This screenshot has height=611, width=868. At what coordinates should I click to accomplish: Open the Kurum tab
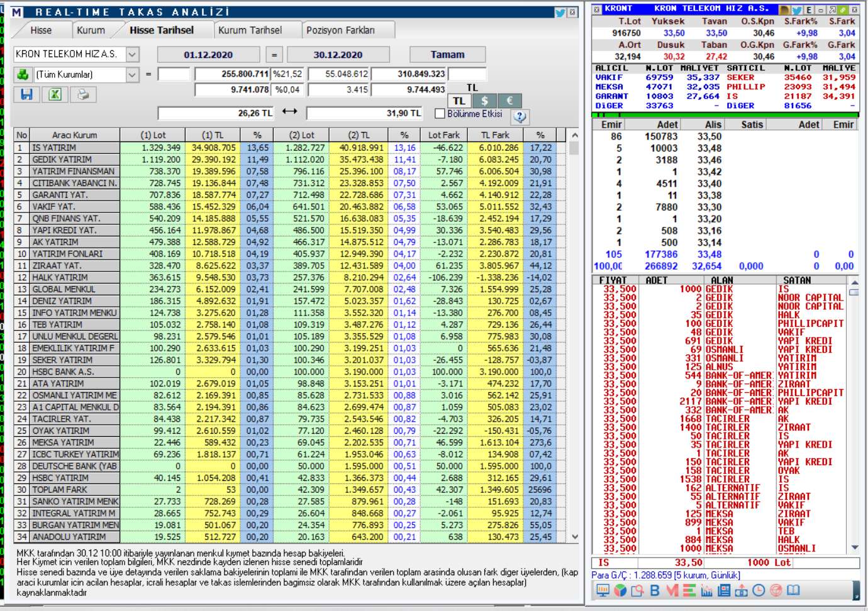click(91, 30)
